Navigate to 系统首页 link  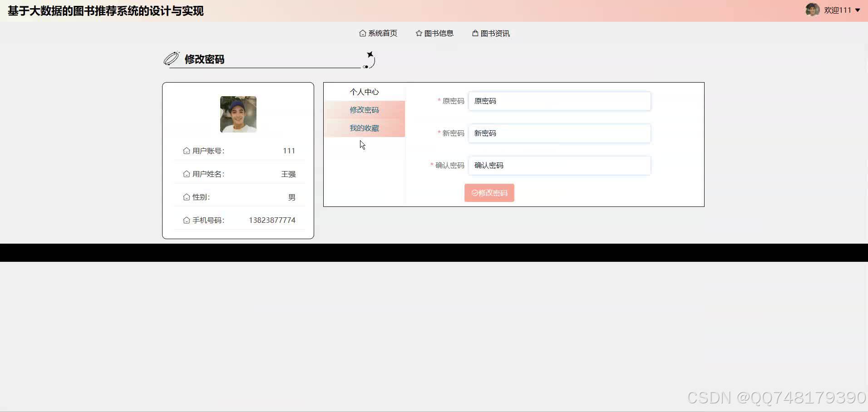pyautogui.click(x=383, y=33)
